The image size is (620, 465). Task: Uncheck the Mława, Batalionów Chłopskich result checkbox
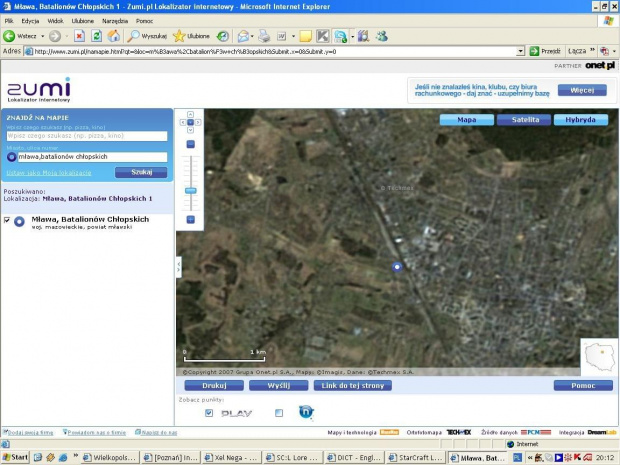coord(6,220)
